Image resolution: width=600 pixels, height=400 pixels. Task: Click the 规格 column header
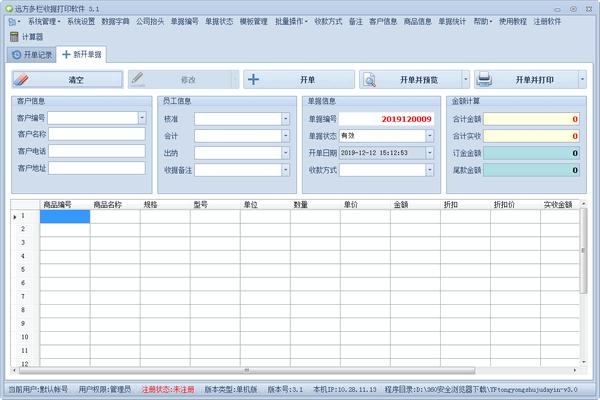tap(165, 205)
